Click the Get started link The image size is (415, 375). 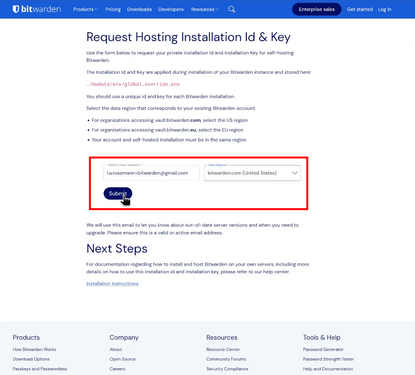point(360,9)
